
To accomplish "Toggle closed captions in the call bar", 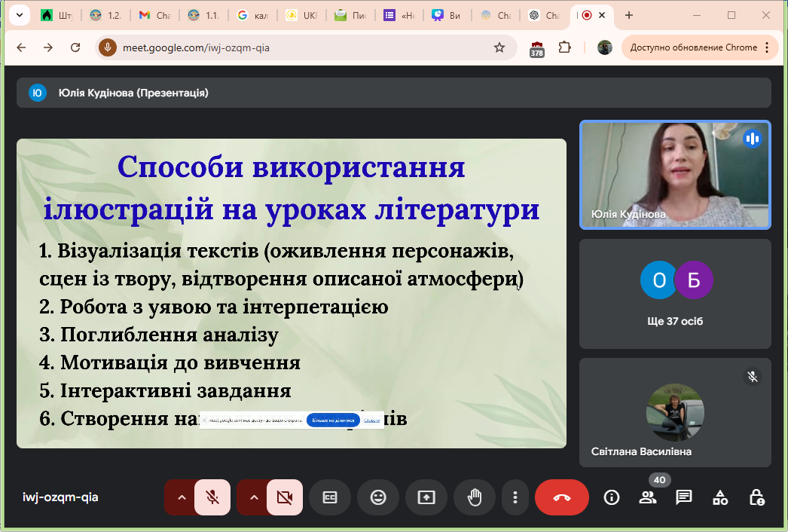I will [330, 497].
